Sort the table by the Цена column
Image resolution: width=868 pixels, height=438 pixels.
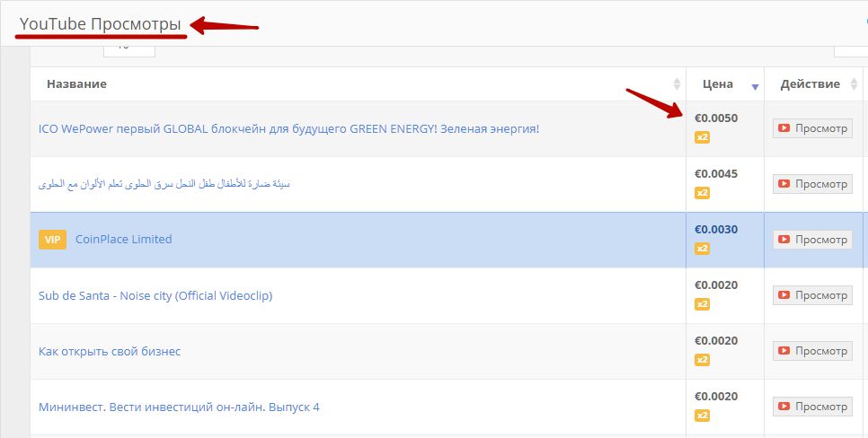718,84
